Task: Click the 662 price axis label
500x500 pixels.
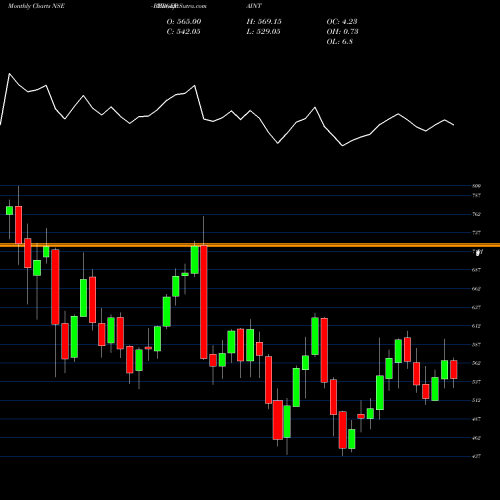Action: [477, 289]
